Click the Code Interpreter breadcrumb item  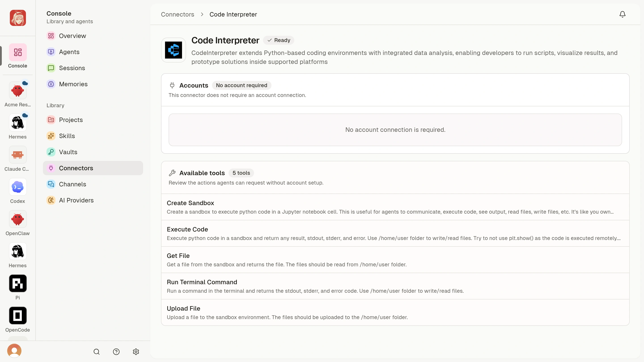tap(233, 14)
